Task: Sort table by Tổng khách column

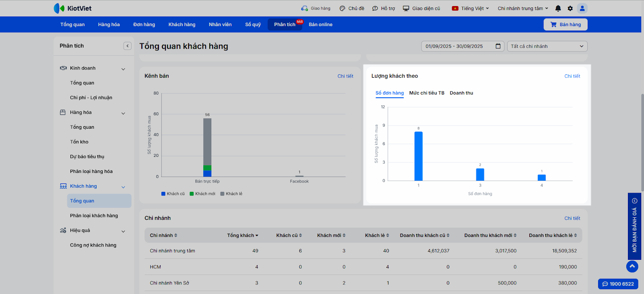Action: 242,236
